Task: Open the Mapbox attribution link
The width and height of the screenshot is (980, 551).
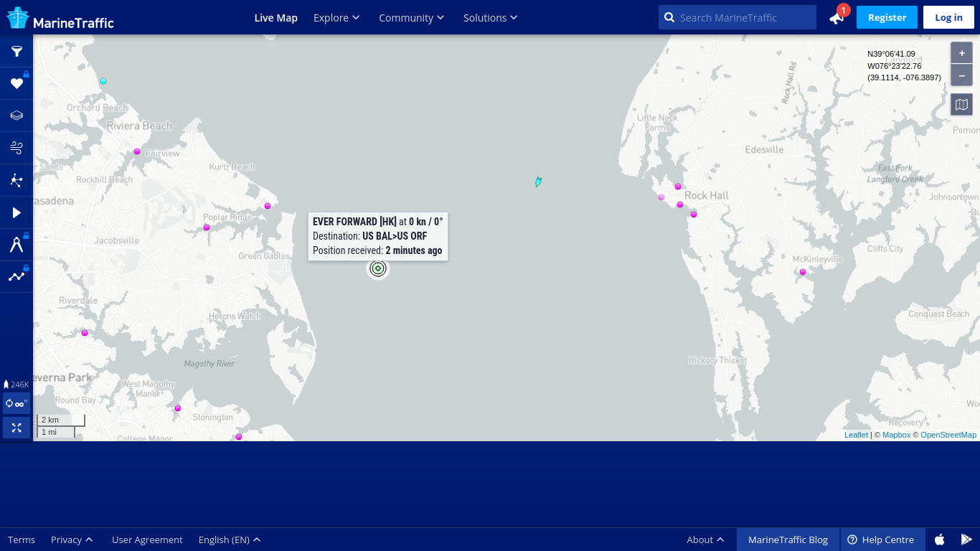Action: point(896,435)
